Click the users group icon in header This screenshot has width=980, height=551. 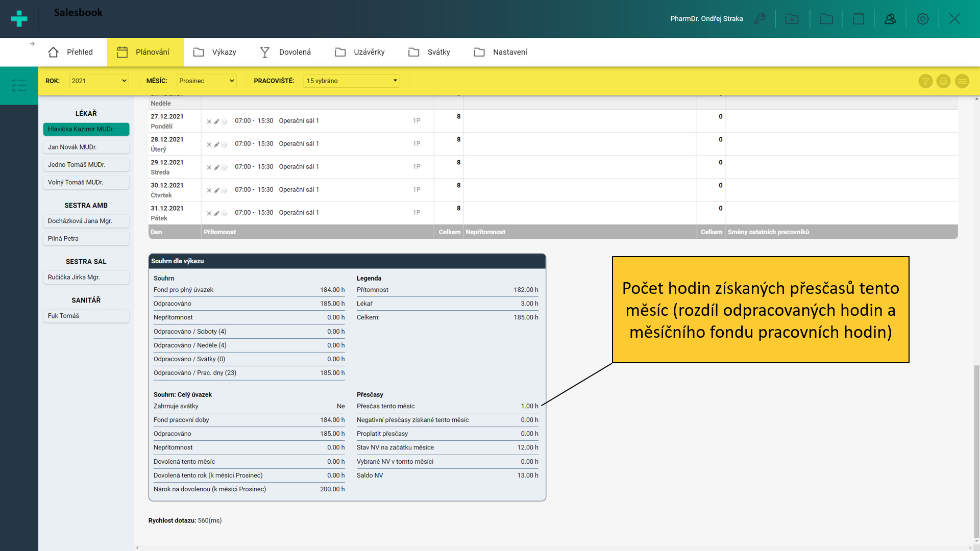tap(890, 19)
